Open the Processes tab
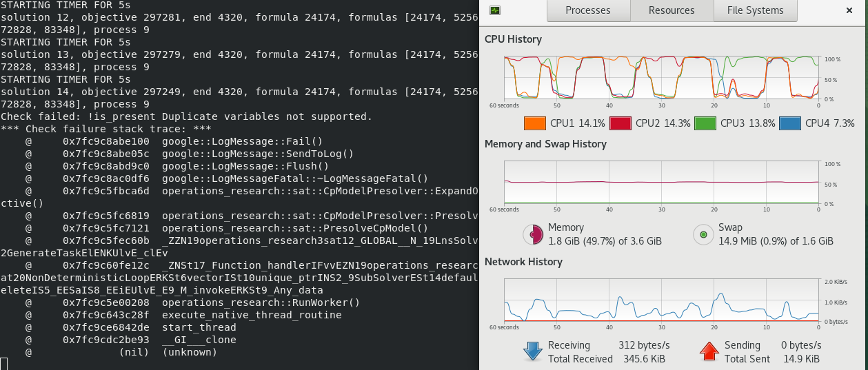Image resolution: width=868 pixels, height=370 pixels. [587, 10]
